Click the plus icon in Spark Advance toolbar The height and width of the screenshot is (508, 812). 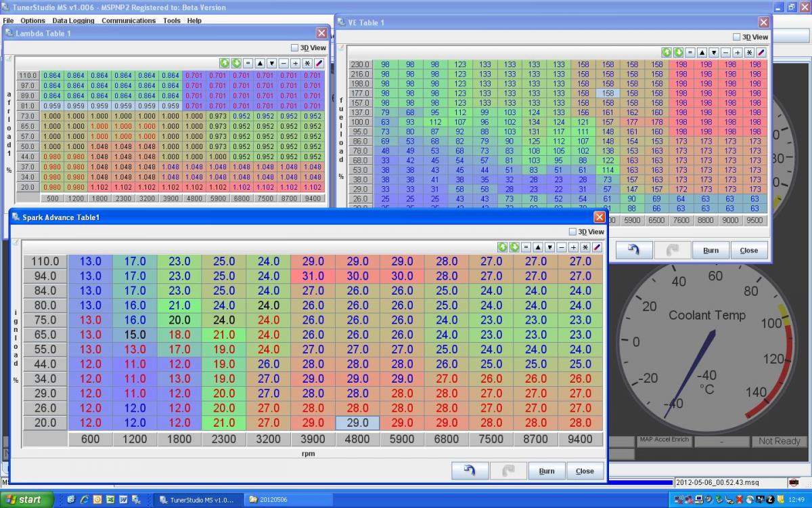point(573,247)
